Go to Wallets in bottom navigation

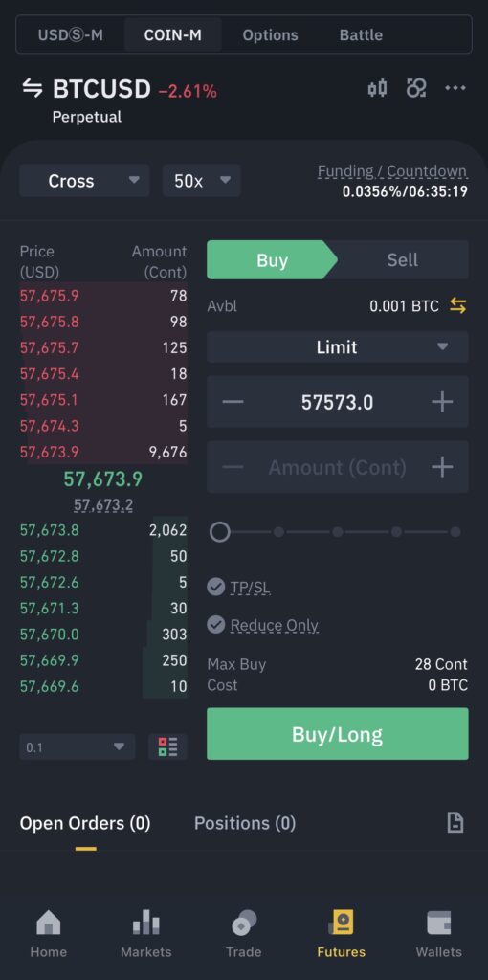click(438, 934)
